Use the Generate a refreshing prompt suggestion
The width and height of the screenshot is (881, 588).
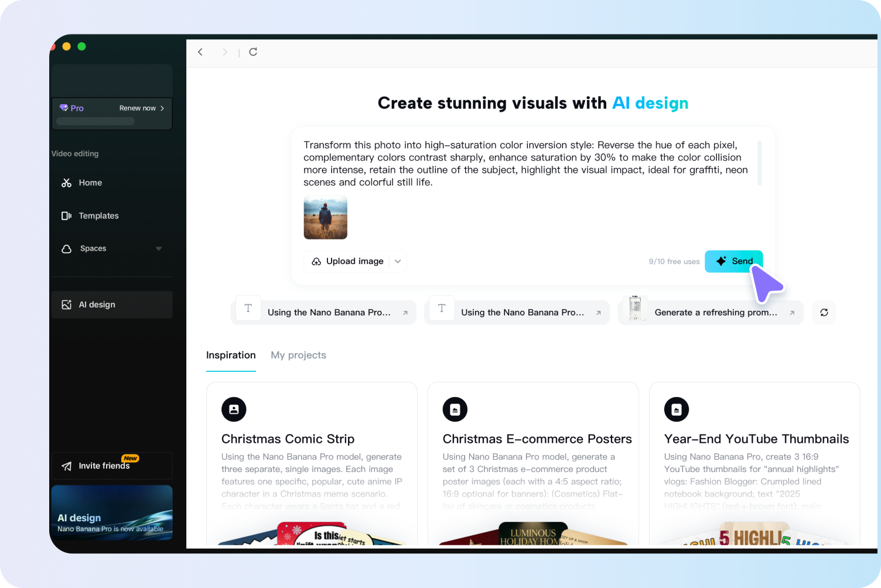(711, 313)
